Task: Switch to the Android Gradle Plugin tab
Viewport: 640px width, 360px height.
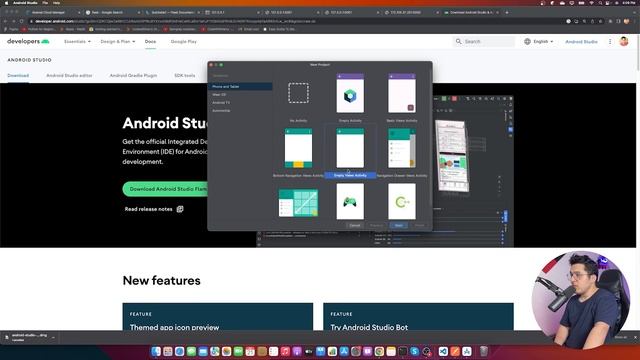Action: coord(133,76)
